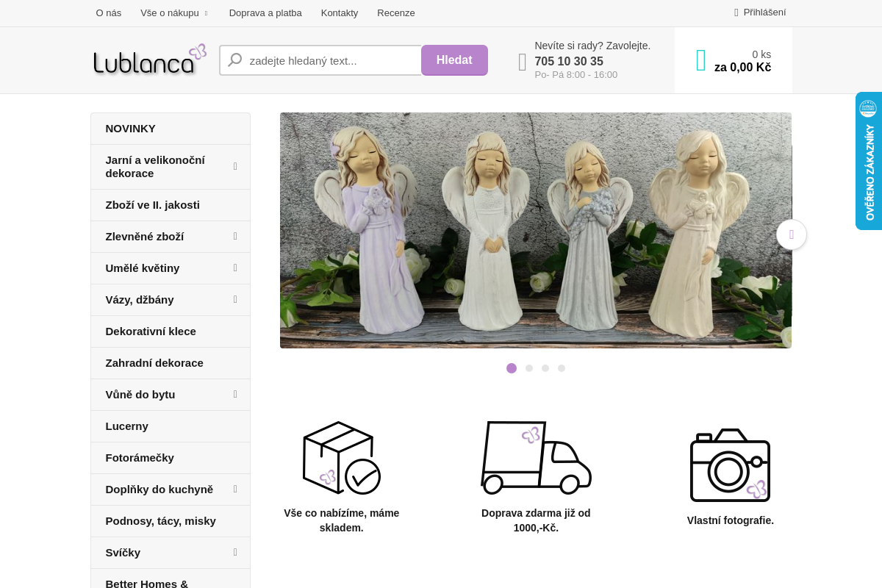Expand the Vše o nákupu dropdown
Image resolution: width=882 pixels, height=588 pixels.
point(174,12)
